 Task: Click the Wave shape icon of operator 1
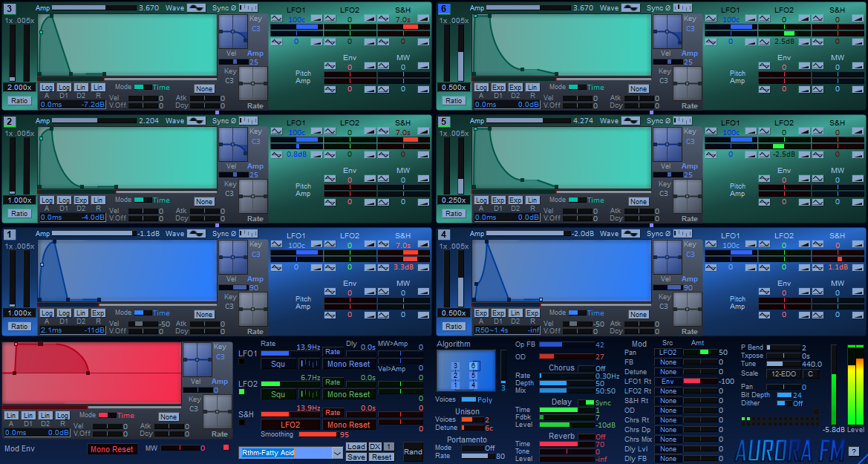(x=196, y=234)
